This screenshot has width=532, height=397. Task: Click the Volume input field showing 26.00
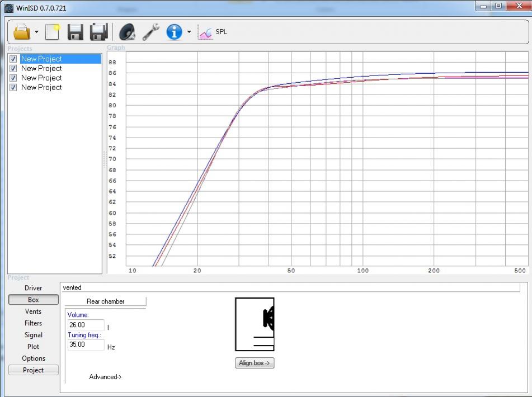pyautogui.click(x=85, y=325)
